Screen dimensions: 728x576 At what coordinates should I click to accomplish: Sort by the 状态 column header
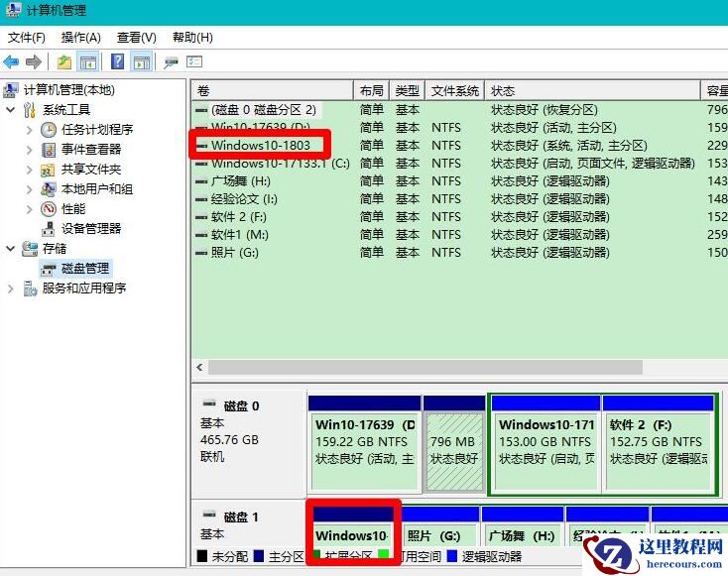pos(592,90)
